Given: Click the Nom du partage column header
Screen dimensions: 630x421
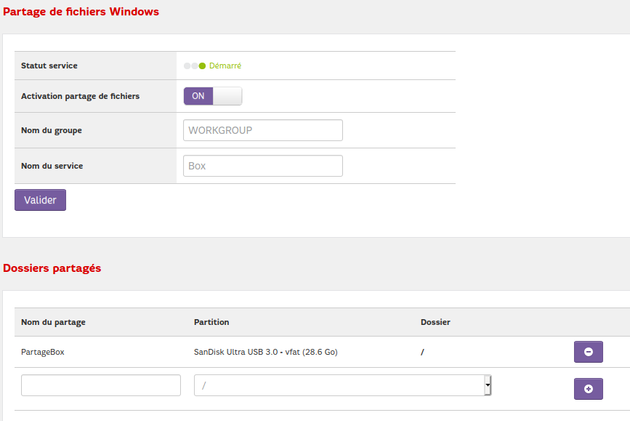Looking at the screenshot, I should point(53,323).
